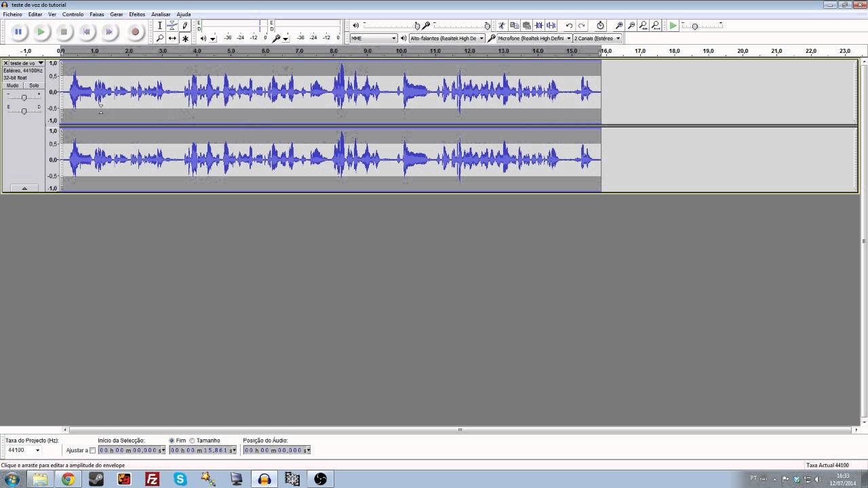Stop playback with the Stop button
Image resolution: width=868 pixels, height=488 pixels.
64,31
